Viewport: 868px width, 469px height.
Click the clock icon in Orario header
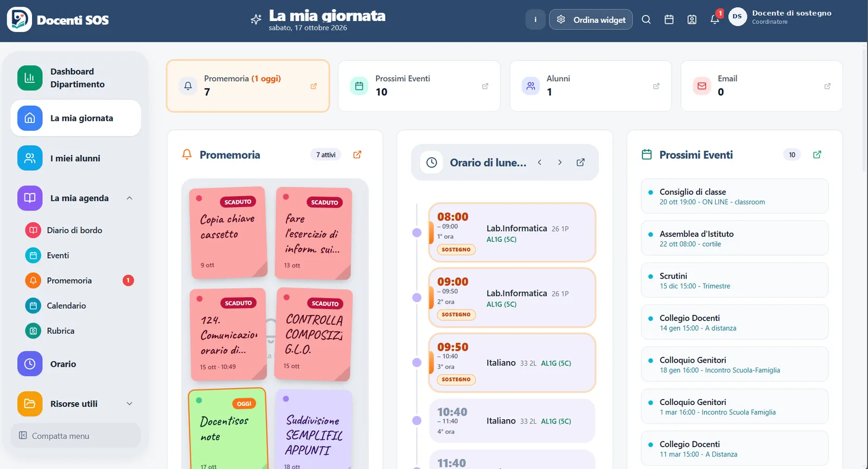432,162
